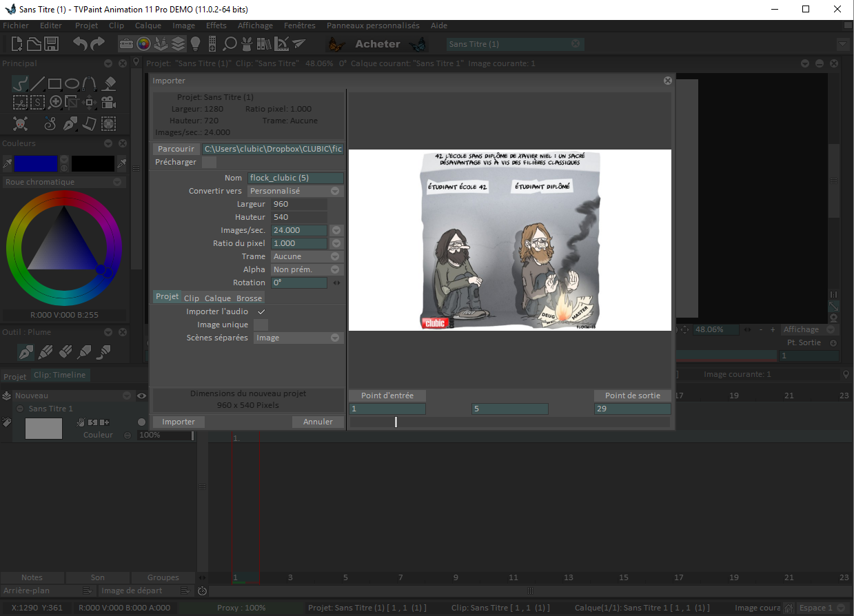Toggle the round circle button on Sans Titre 1 layer
854x616 pixels.
click(142, 422)
